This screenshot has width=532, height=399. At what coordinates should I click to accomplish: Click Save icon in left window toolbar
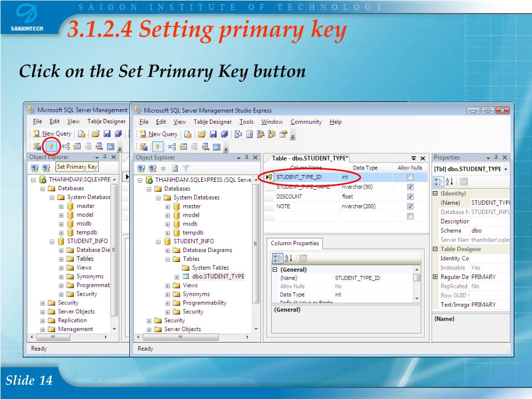coord(107,134)
